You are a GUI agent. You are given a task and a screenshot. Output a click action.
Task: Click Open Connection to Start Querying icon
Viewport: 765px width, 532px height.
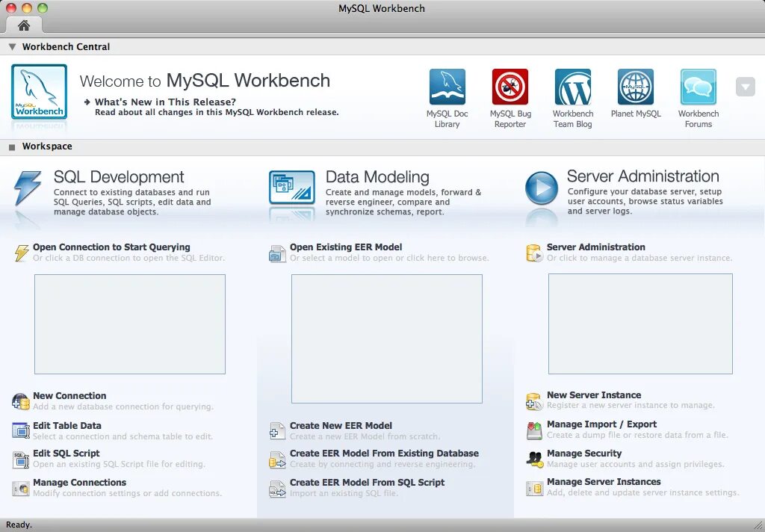(x=21, y=253)
